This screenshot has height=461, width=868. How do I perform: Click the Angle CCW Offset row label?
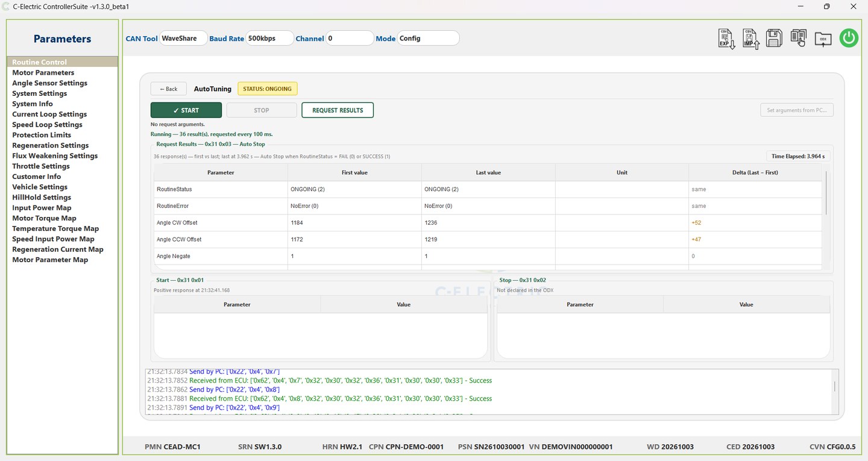pos(179,239)
